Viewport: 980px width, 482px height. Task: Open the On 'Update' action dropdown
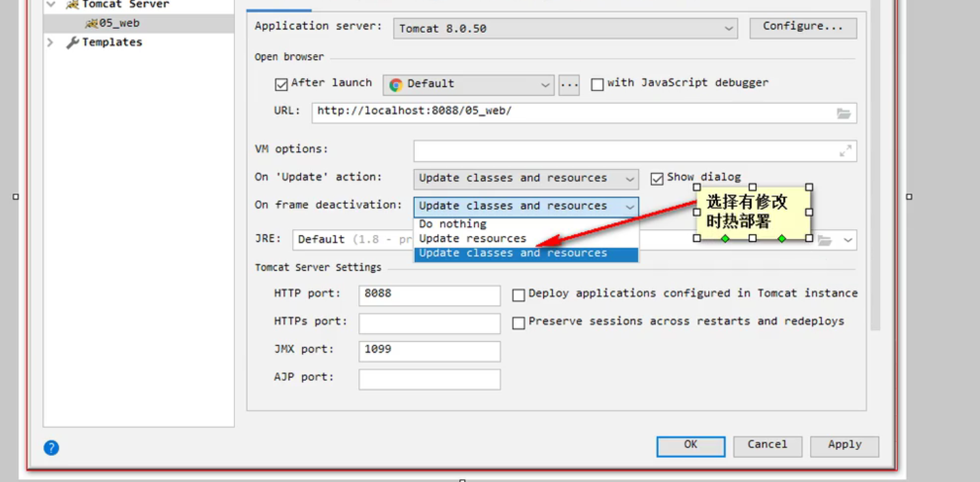coord(526,178)
